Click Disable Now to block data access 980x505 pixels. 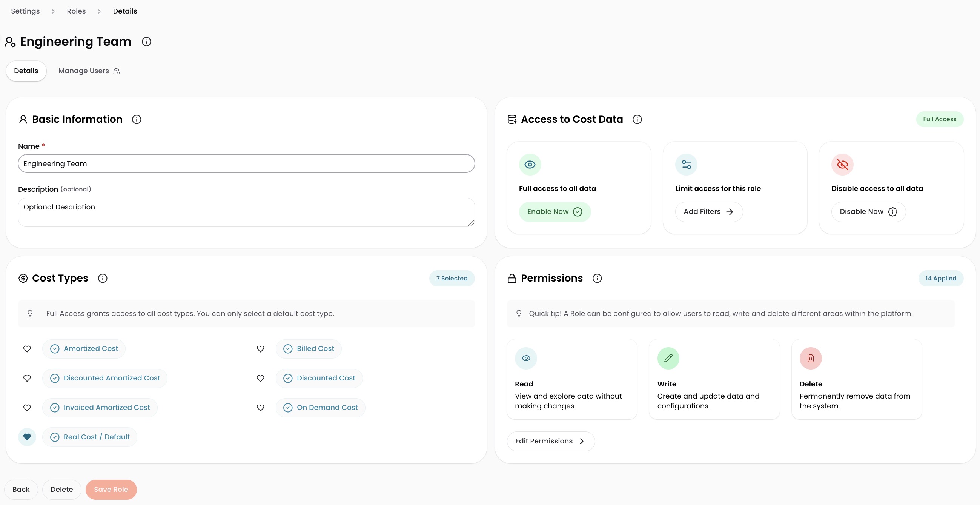click(x=868, y=212)
